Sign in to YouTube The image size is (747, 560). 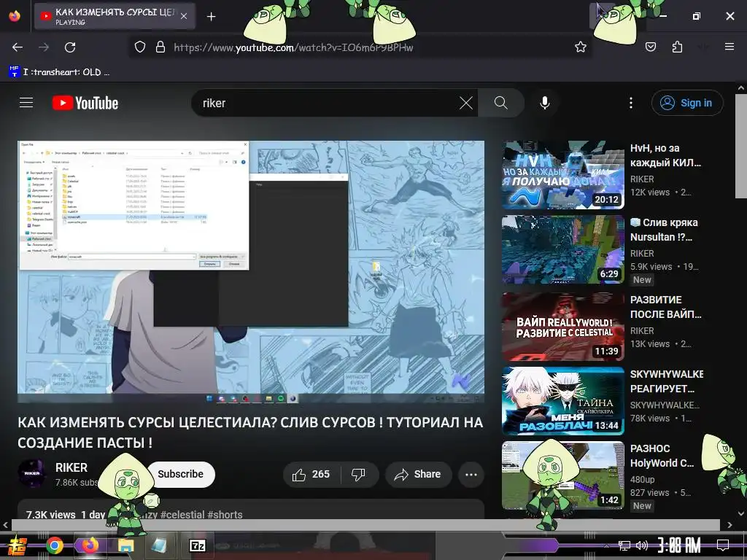click(687, 103)
